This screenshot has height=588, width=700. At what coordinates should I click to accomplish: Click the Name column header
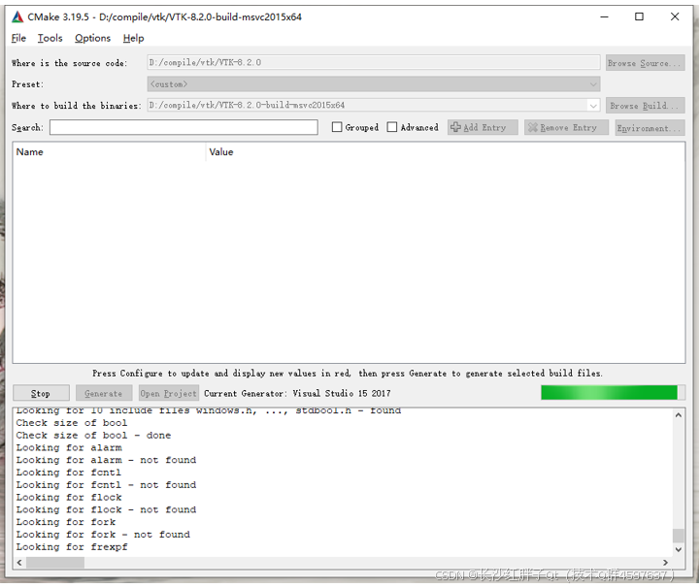(110, 152)
